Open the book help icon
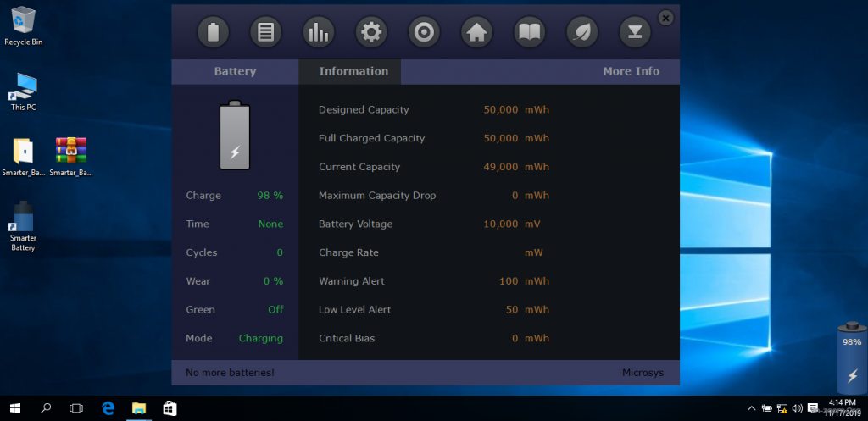 pos(529,32)
